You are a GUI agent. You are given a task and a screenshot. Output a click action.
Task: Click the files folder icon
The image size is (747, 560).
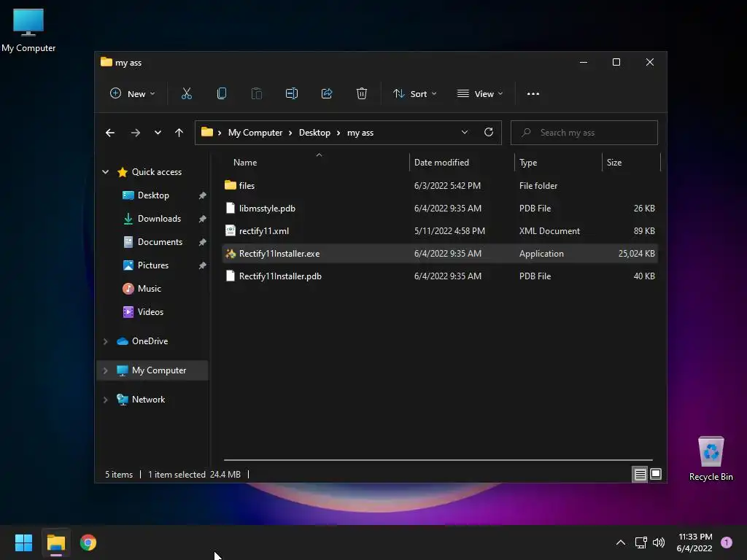(231, 184)
